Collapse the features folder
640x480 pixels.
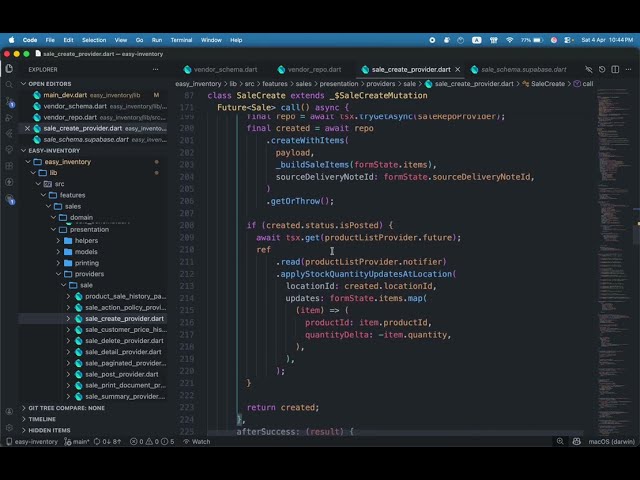click(43, 195)
